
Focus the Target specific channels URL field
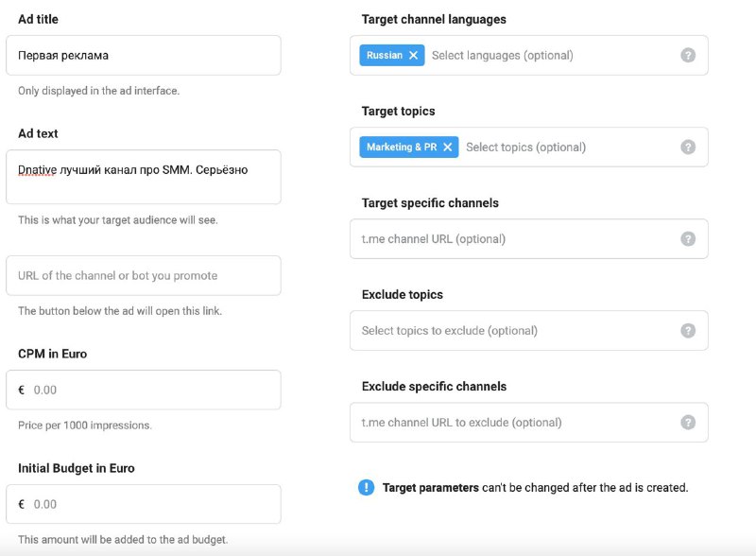pos(510,238)
